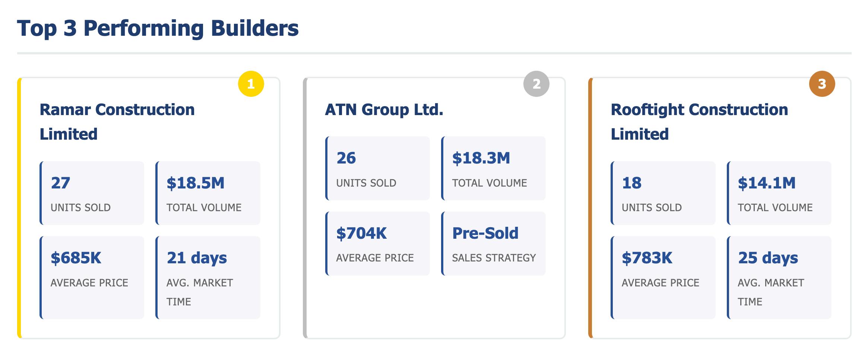The height and width of the screenshot is (362, 868).
Task: Click the gold rank 1 badge
Action: [251, 84]
